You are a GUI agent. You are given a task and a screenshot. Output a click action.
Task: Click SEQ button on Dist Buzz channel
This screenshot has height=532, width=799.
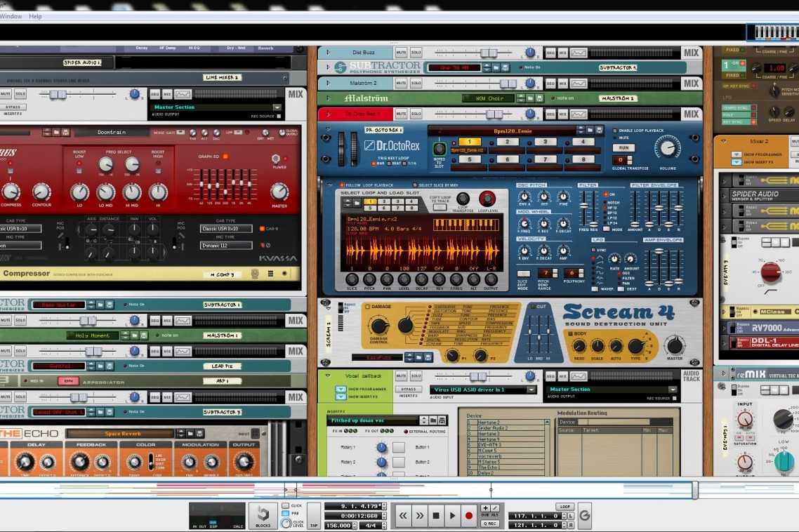pyautogui.click(x=550, y=53)
